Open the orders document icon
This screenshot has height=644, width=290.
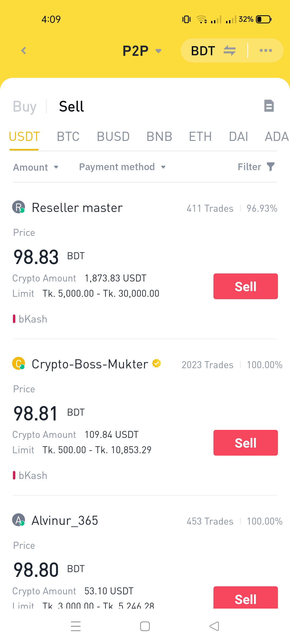click(x=269, y=106)
